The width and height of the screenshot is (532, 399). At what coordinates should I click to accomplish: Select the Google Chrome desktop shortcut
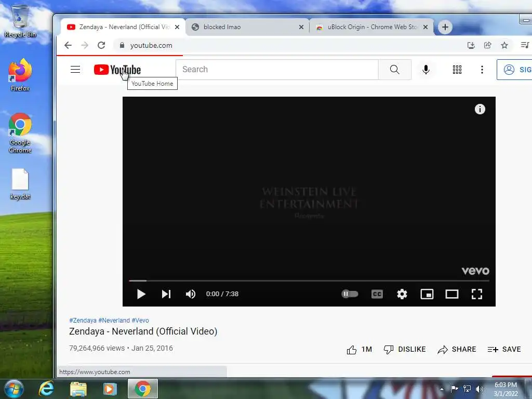point(20,133)
